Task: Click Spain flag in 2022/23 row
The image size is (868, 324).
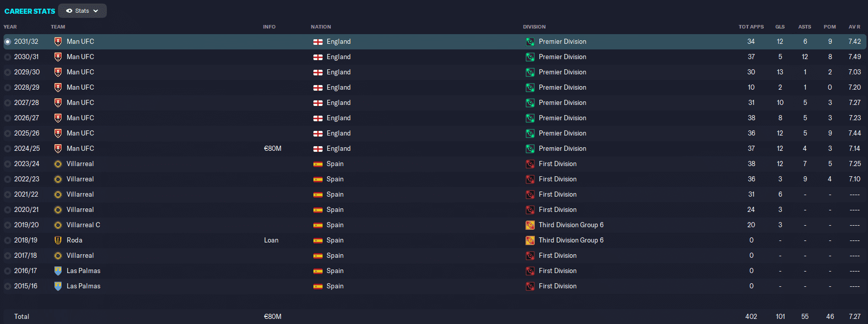Action: point(318,179)
